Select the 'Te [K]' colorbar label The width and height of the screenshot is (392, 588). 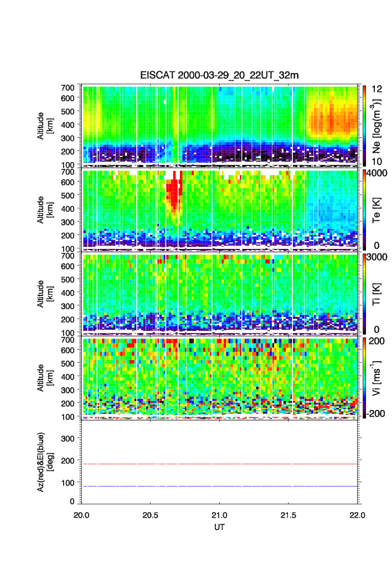[379, 209]
